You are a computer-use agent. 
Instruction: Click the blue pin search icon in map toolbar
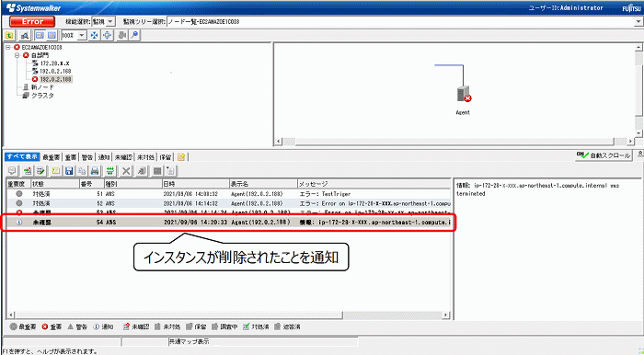pos(134,35)
